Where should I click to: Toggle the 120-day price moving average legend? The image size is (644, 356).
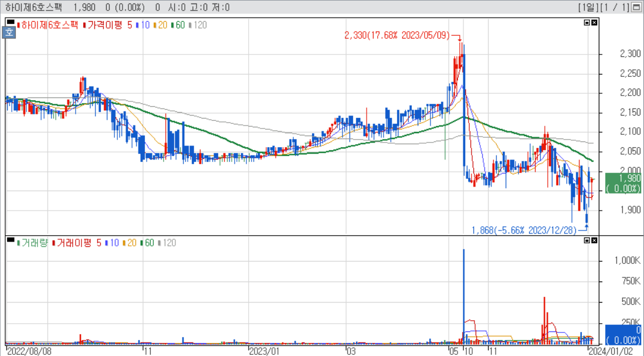(x=198, y=25)
